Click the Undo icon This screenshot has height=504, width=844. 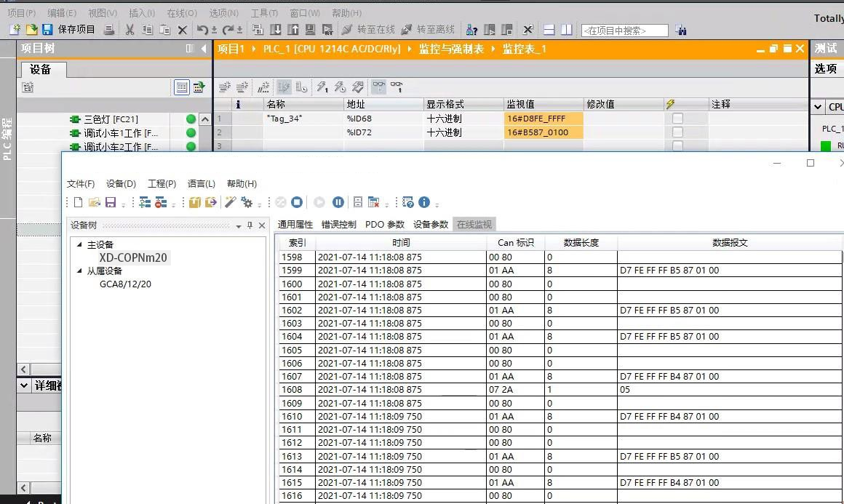pyautogui.click(x=204, y=30)
